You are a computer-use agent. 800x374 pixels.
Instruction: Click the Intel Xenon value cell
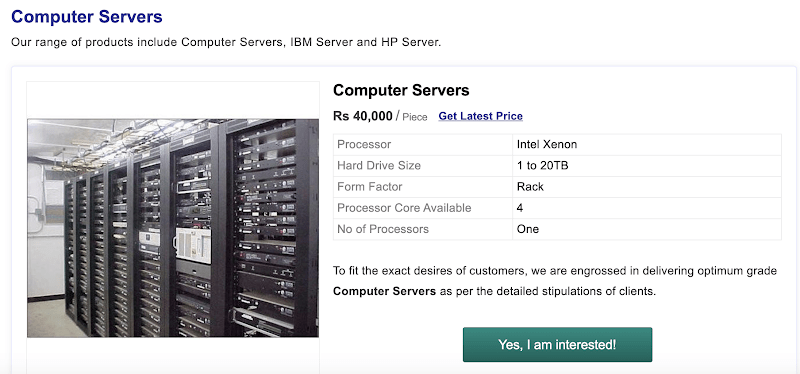click(x=647, y=144)
